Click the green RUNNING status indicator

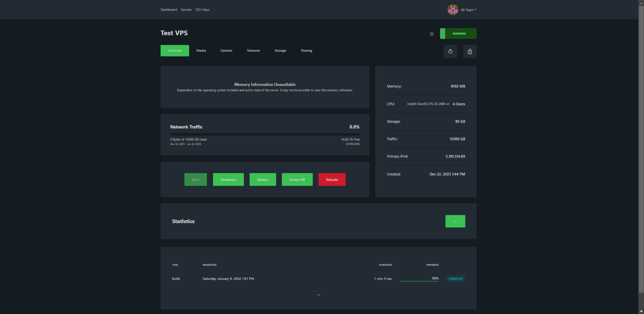click(458, 34)
